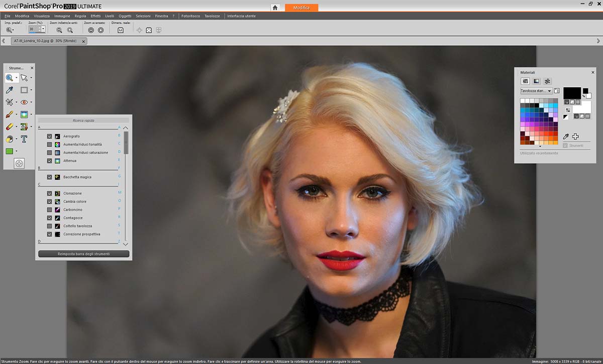Choose the Crop tool
Image resolution: width=603 pixels, height=364 pixels.
(x=9, y=102)
